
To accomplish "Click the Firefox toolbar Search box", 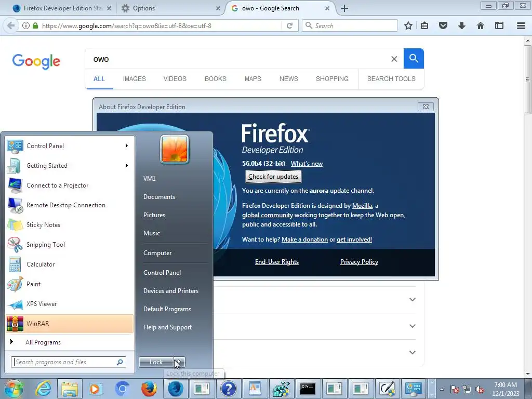I will coord(350,25).
